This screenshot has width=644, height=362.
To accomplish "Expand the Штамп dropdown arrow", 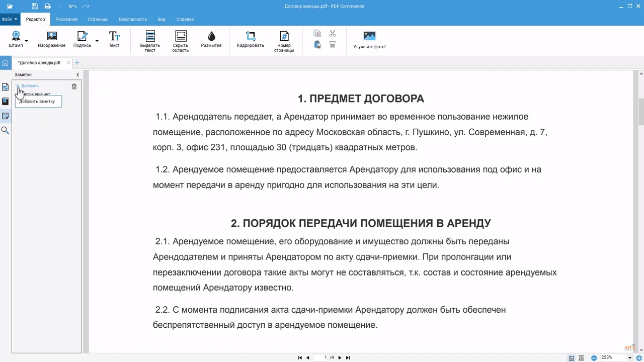I will (26, 41).
